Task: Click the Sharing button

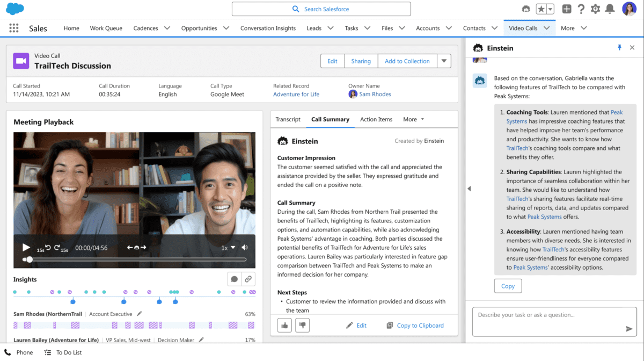Action: coord(361,61)
